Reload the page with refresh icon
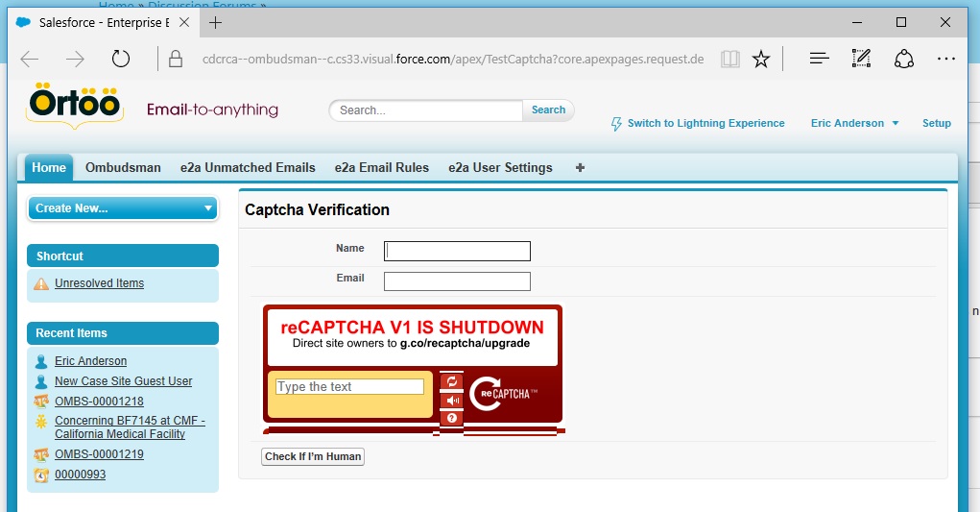This screenshot has height=512, width=980. [x=121, y=59]
